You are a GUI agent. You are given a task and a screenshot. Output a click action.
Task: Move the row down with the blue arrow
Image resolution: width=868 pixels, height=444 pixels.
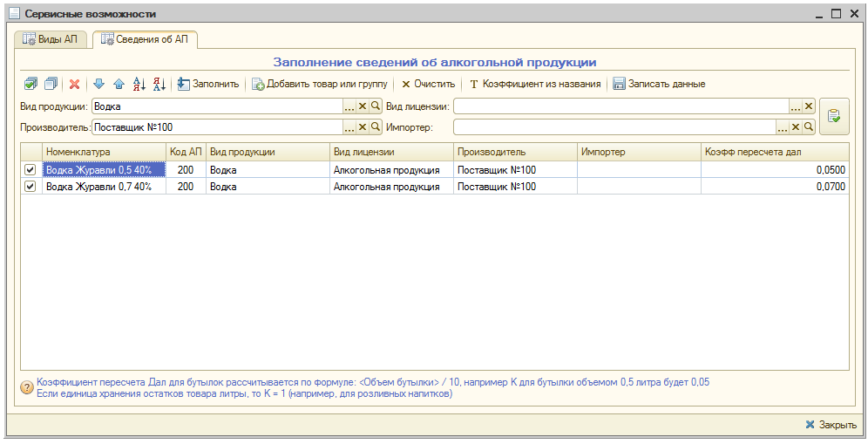(98, 84)
